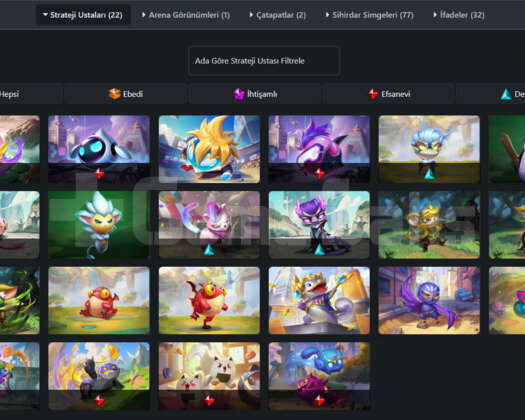This screenshot has width=525, height=420.
Task: Collapse the Strateji Ustaları (22) section
Action: (83, 15)
